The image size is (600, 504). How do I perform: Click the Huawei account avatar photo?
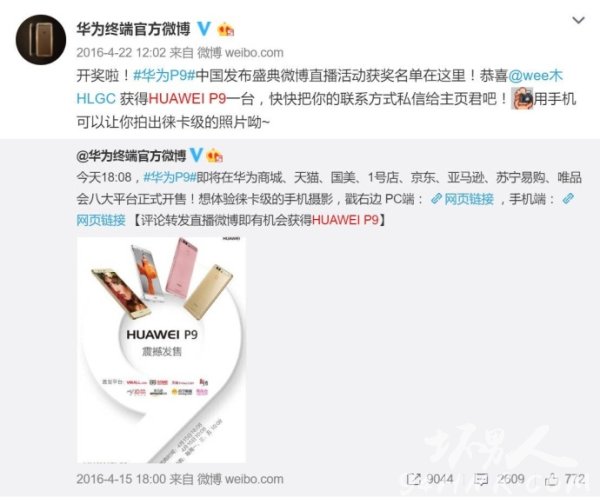pyautogui.click(x=41, y=40)
